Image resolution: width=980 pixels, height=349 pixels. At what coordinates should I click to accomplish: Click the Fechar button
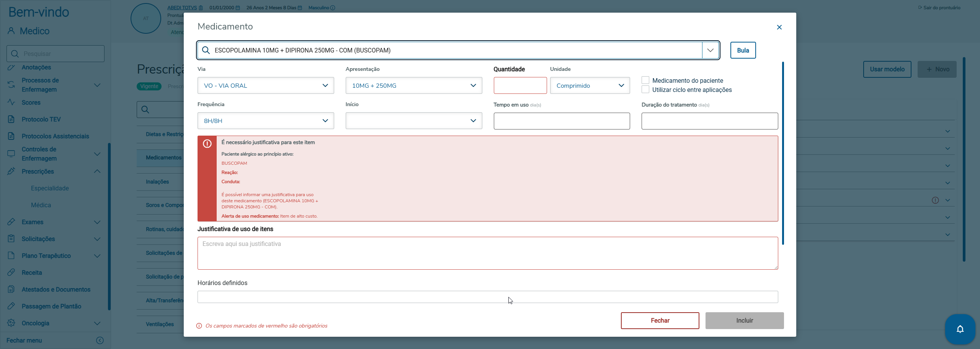coord(660,320)
